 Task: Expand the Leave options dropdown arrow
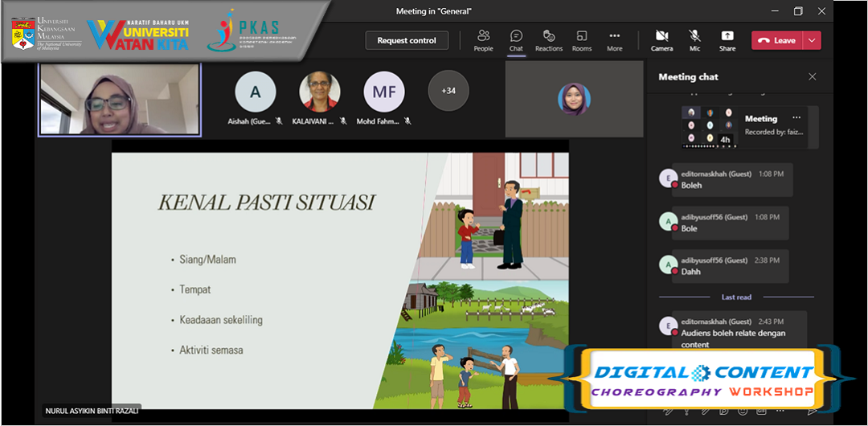[x=812, y=41]
